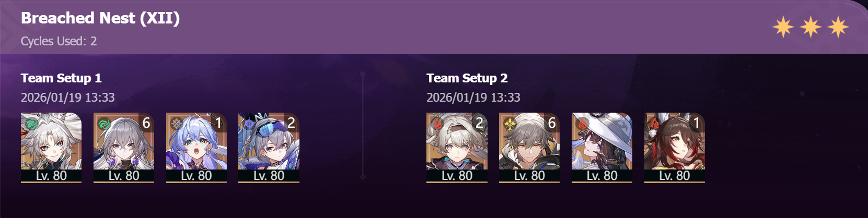Click the Fire icon on the white-hat character
The height and width of the screenshot is (218, 868).
tap(582, 125)
